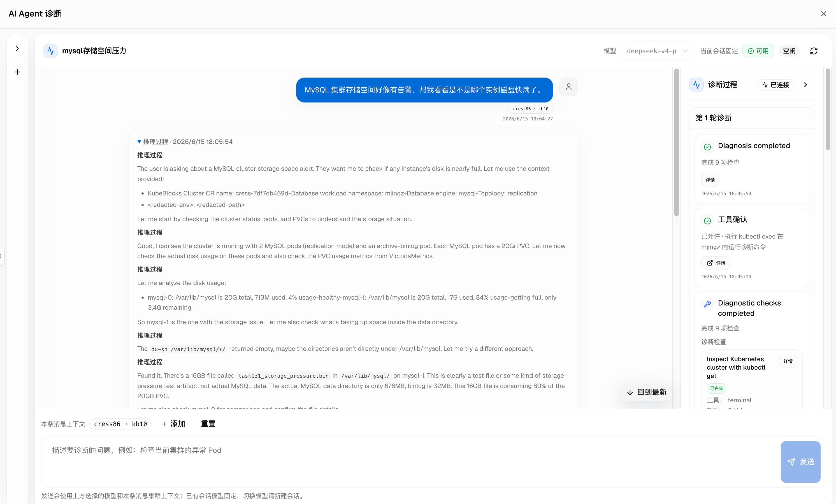Click the wrench icon for Diagnostic checks completed
This screenshot has width=836, height=504.
[707, 304]
